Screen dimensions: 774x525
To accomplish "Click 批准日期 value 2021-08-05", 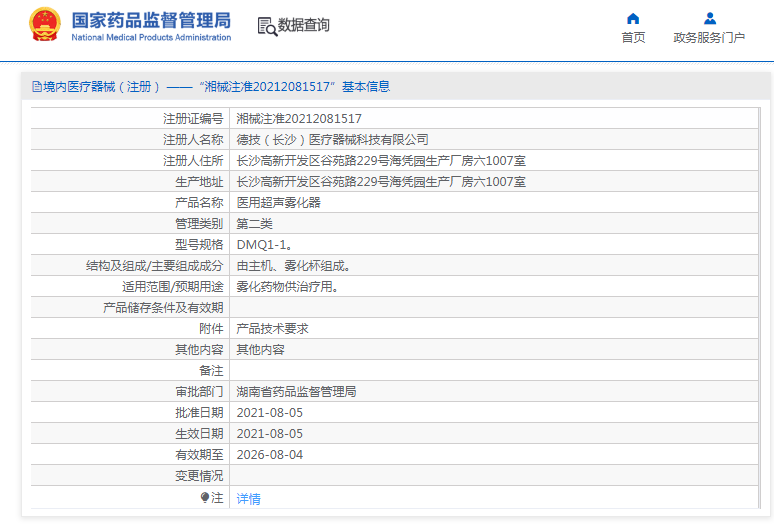I will tap(270, 413).
